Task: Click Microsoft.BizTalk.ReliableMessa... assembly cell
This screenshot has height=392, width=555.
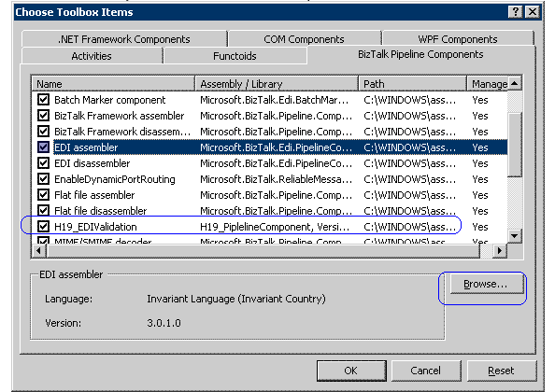Action: coord(276,179)
